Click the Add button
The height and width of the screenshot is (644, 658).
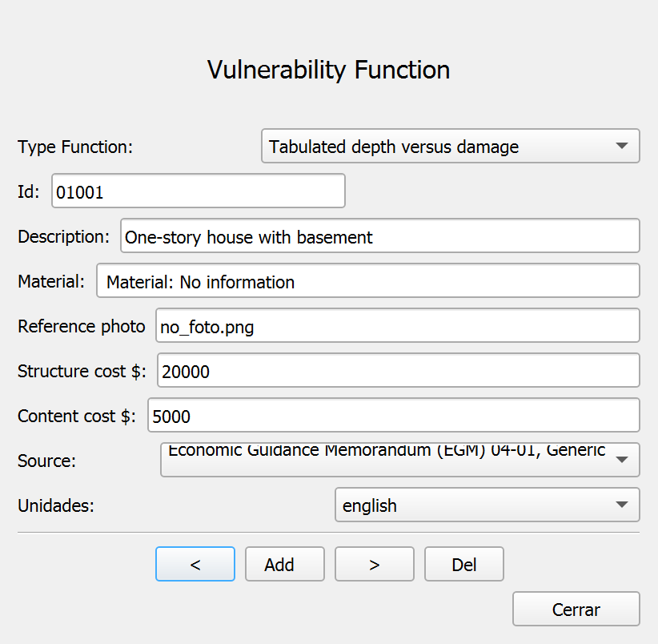(285, 564)
